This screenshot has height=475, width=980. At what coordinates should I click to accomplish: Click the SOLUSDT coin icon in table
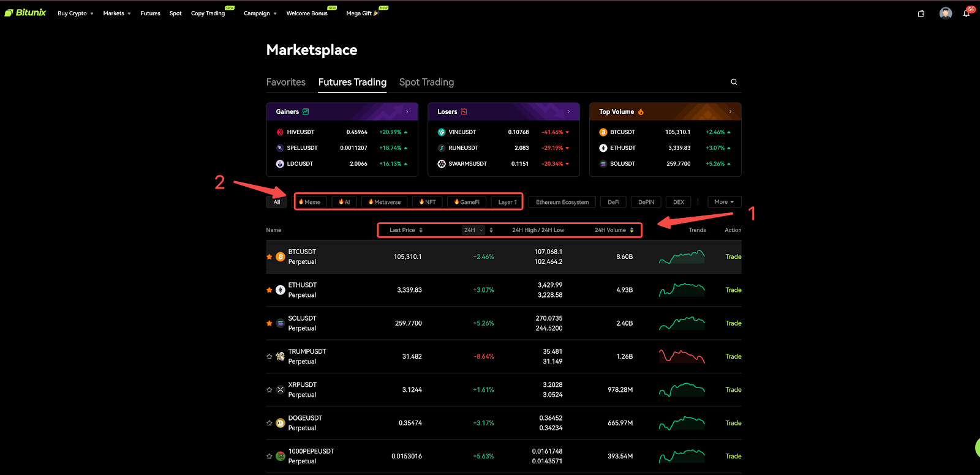[281, 323]
